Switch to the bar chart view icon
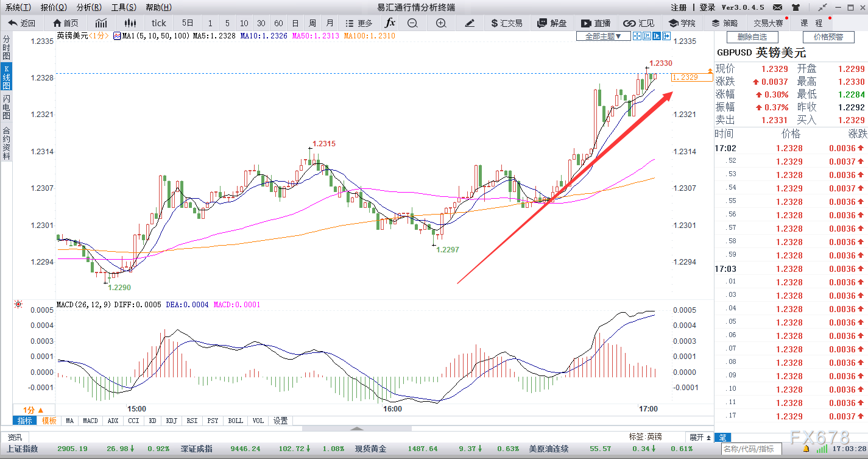 (101, 23)
